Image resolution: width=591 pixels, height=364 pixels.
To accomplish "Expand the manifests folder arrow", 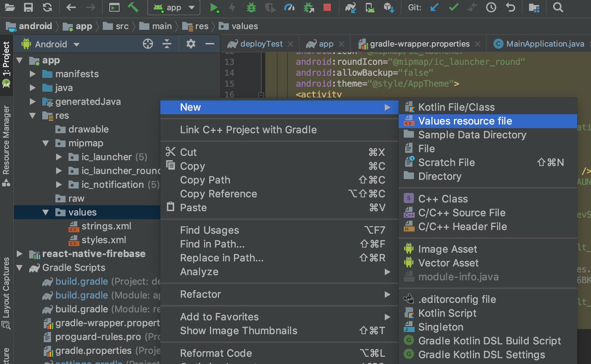I will coord(33,74).
